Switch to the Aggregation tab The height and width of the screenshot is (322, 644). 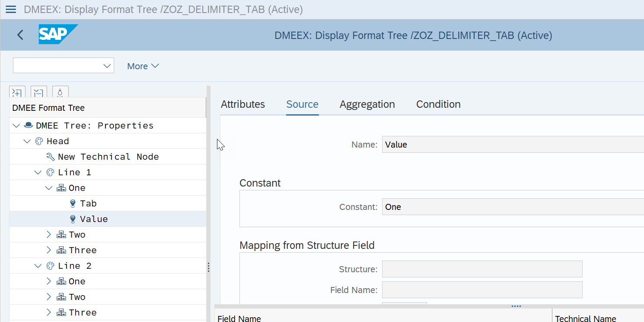[367, 104]
